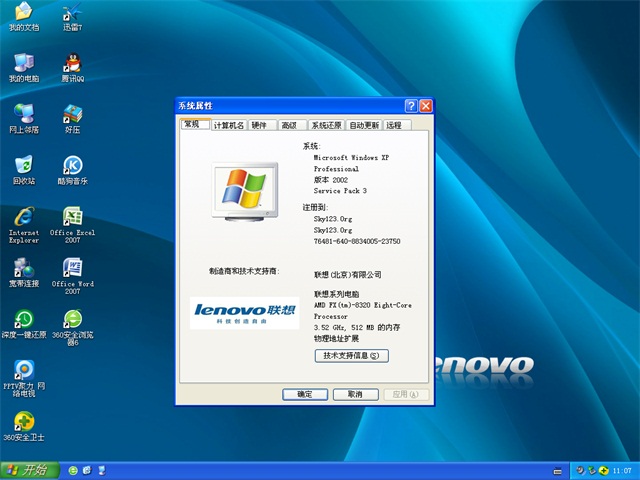Launch the 好压 archive tool icon
The image size is (640, 480).
[73, 119]
